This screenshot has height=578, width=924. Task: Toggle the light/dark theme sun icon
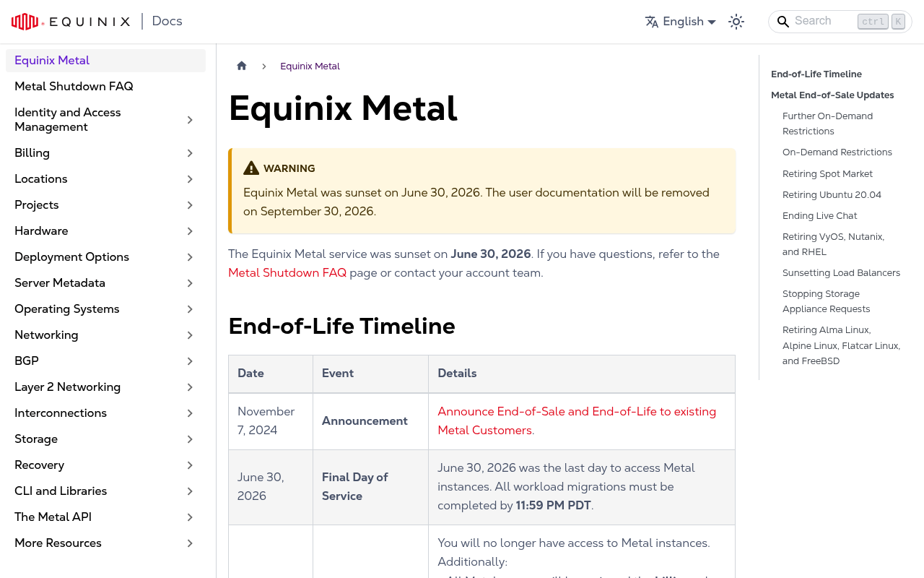736,22
